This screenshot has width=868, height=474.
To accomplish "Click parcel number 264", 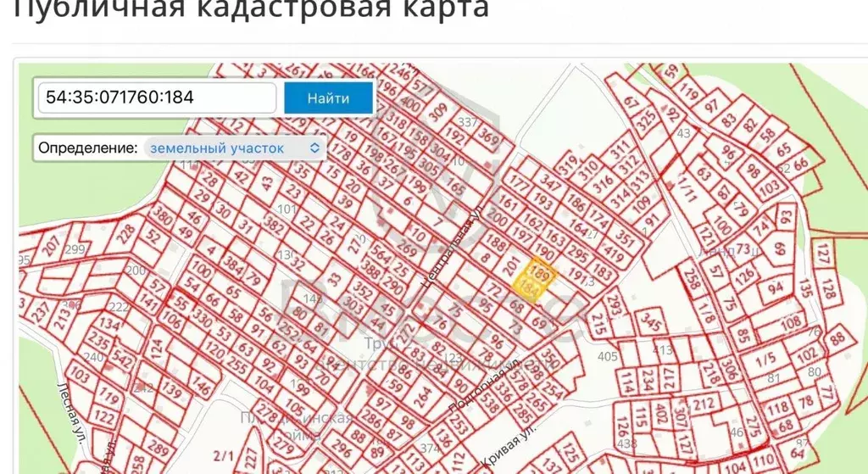I will coord(422,397).
